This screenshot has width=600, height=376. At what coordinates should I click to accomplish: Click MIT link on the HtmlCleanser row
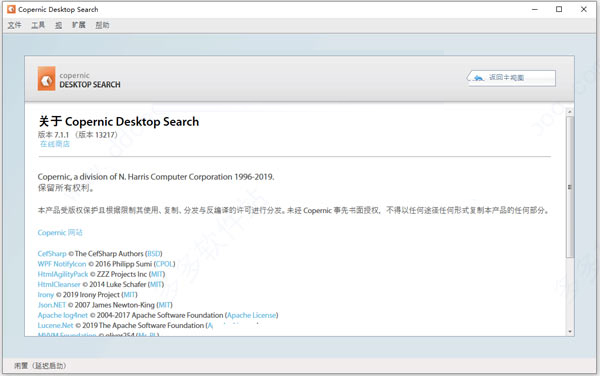(x=156, y=285)
